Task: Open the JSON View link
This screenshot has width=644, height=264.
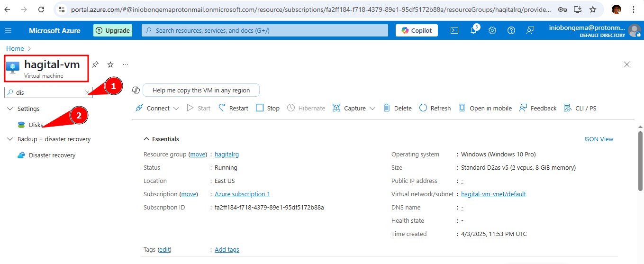Action: pyautogui.click(x=599, y=139)
